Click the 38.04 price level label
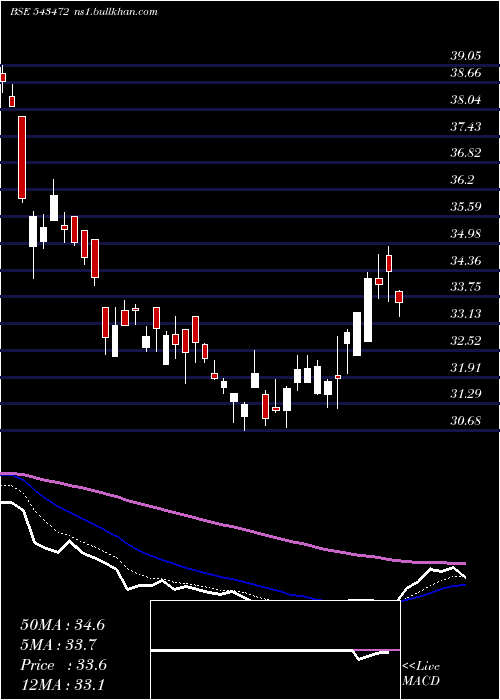500x700 pixels. click(x=466, y=100)
